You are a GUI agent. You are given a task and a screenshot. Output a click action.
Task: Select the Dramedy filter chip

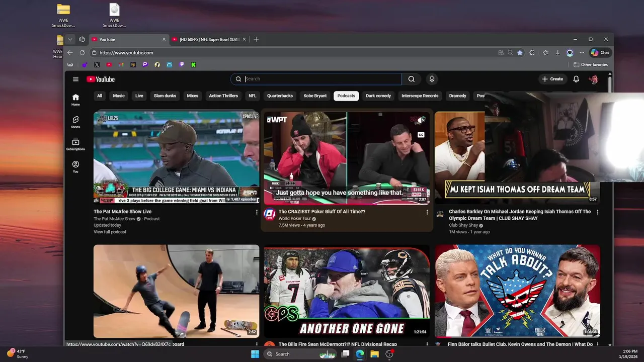point(458,96)
